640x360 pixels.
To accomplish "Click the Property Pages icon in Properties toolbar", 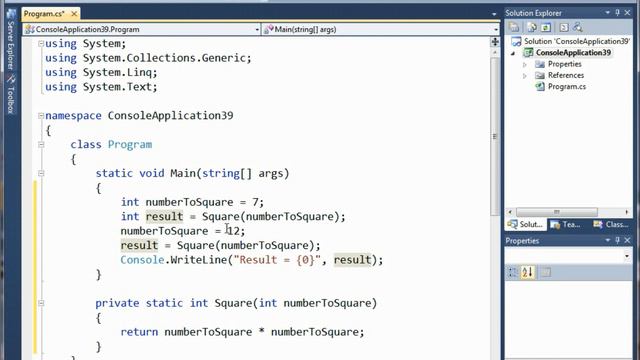I will 546,272.
